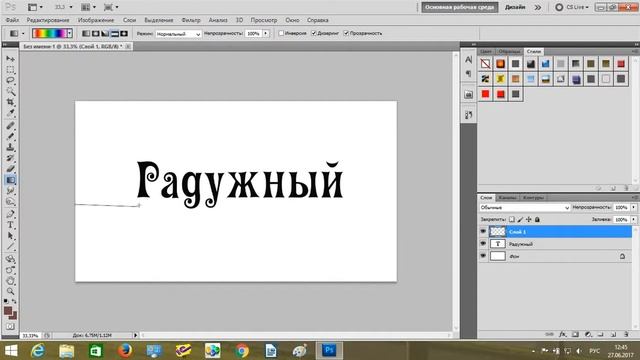Select the Brush tool
The width and height of the screenshot is (640, 360).
[10, 136]
